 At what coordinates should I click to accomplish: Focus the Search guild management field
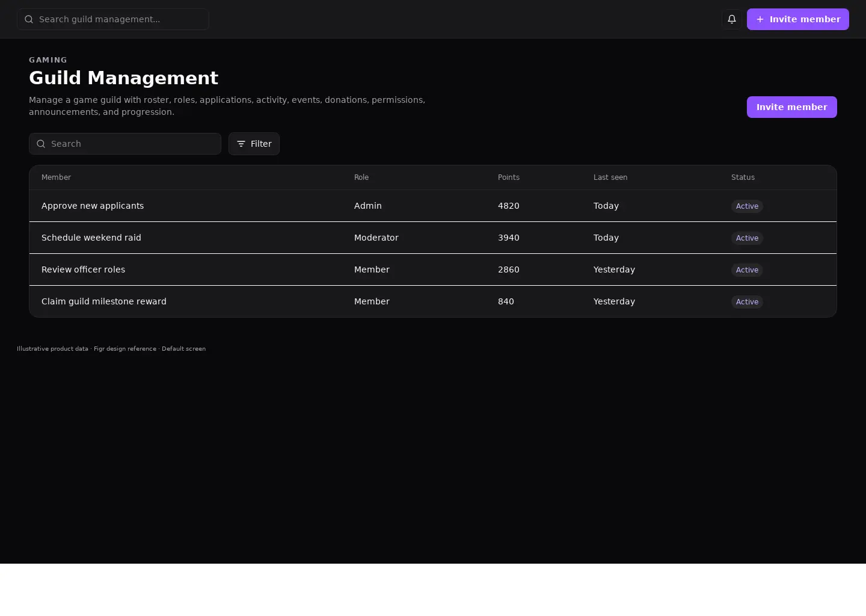pos(113,19)
